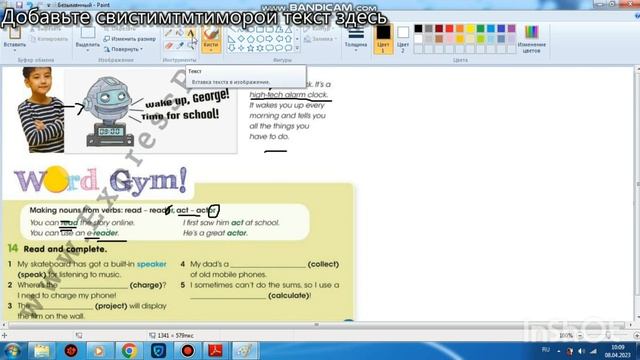Select the Magnifier tool
640x360 pixels.
pyautogui.click(x=190, y=45)
